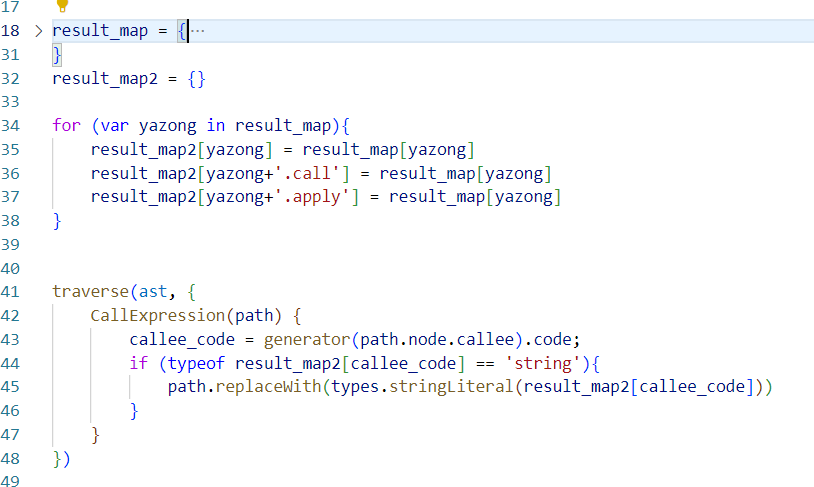
Task: Click the 'in' keyword on line 34
Action: 216,126
